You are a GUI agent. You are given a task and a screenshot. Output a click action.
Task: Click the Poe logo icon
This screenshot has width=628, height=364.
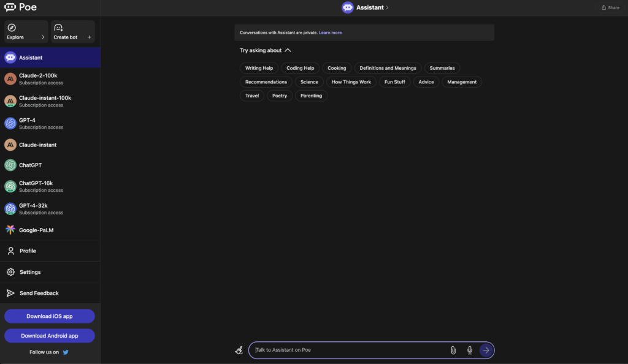click(x=10, y=7)
